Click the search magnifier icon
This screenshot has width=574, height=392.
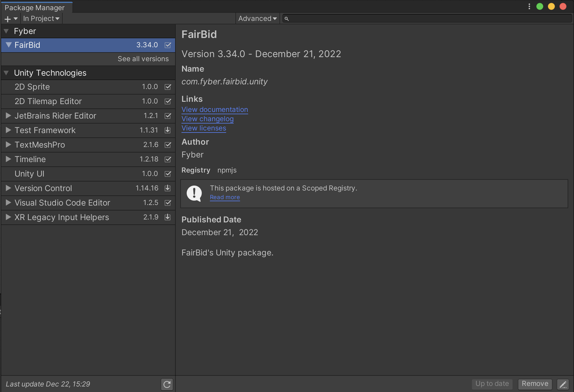(x=286, y=19)
